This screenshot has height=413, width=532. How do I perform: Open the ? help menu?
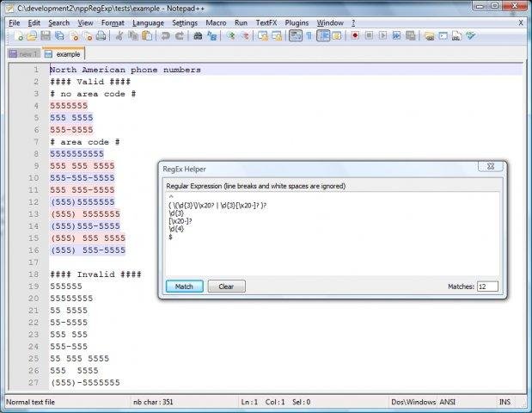353,22
